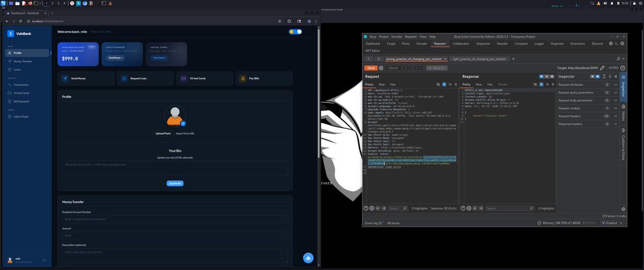Image resolution: width=644 pixels, height=270 pixels.
Task: Open the Burp menu in menu bar
Action: pyautogui.click(x=372, y=37)
